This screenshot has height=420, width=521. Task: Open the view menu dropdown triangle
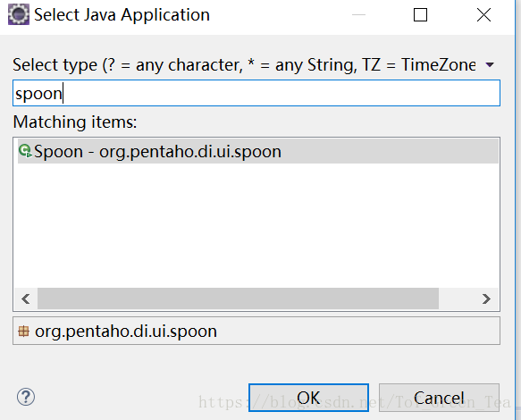(x=490, y=64)
